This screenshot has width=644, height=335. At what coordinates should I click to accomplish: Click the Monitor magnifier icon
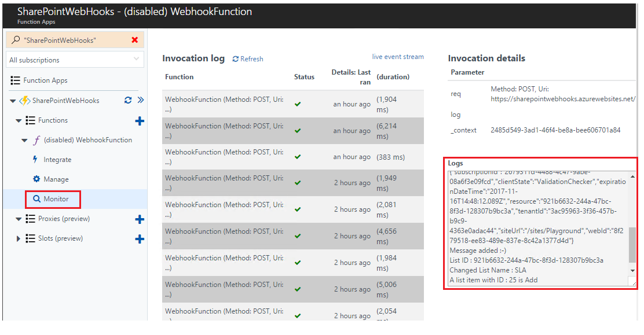click(x=36, y=198)
